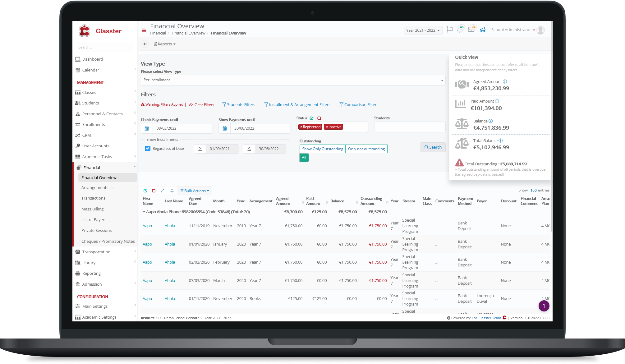
Task: Open calendar icon for Check Payments until
Action: (x=147, y=128)
